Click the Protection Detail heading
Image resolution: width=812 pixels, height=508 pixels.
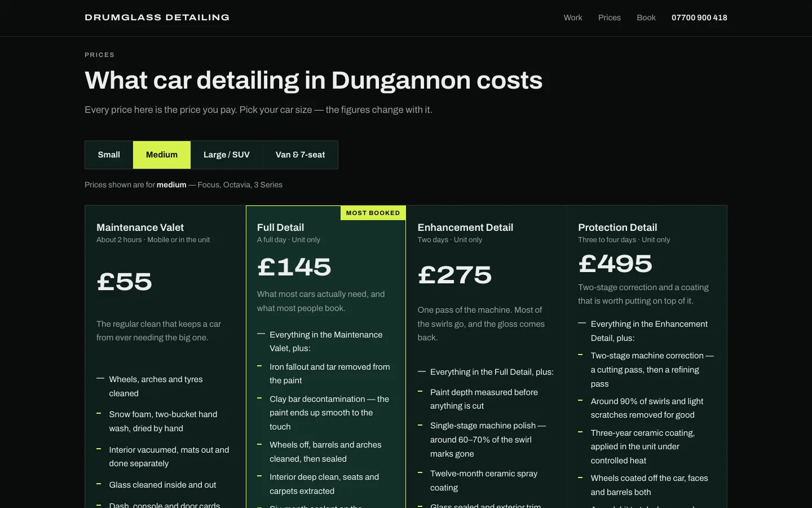coord(617,227)
